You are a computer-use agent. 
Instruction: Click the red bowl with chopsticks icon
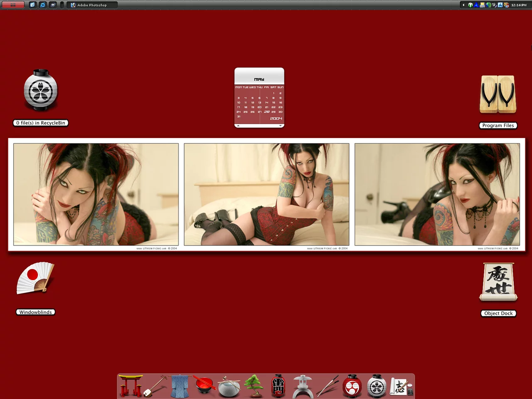(x=204, y=386)
